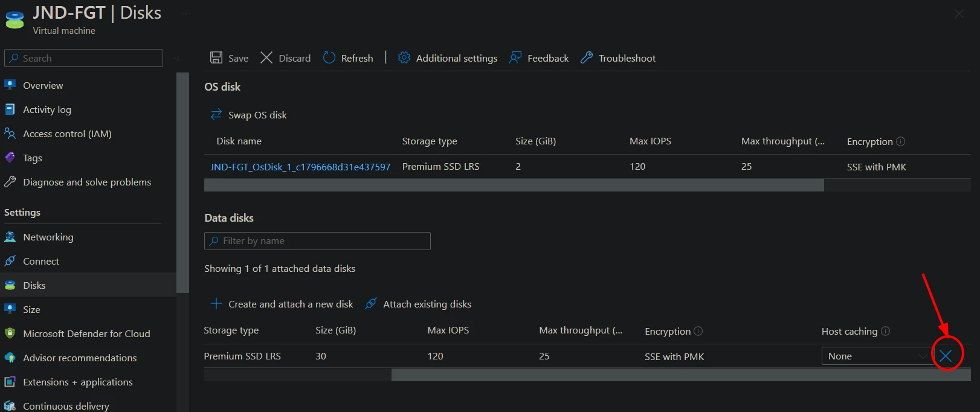Click the Host caching column header
The width and height of the screenshot is (980, 412).
(849, 331)
